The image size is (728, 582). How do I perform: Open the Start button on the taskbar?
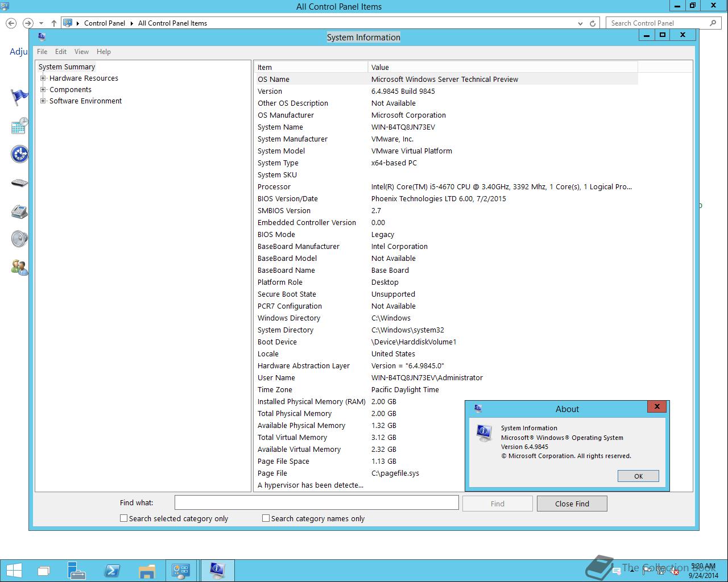(x=14, y=571)
